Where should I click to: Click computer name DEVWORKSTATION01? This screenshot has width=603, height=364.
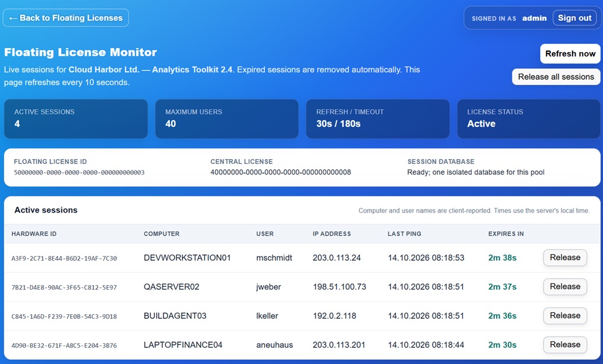point(187,258)
